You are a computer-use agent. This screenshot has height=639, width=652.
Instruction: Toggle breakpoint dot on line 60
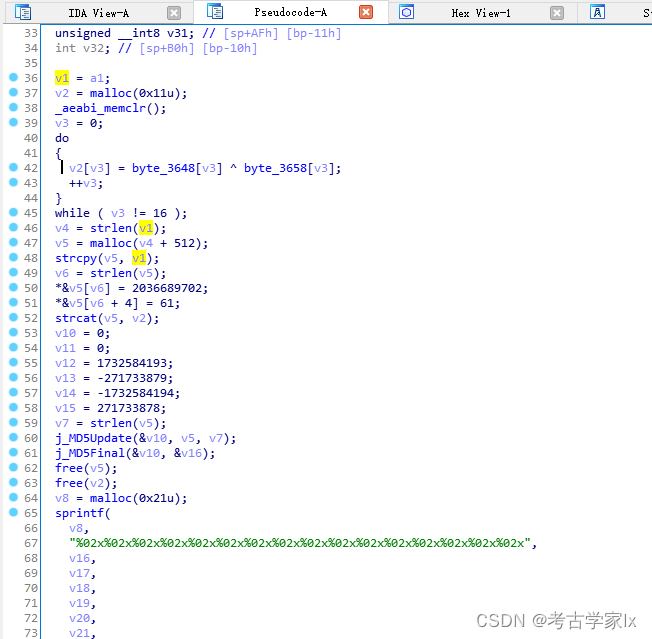pyautogui.click(x=13, y=437)
